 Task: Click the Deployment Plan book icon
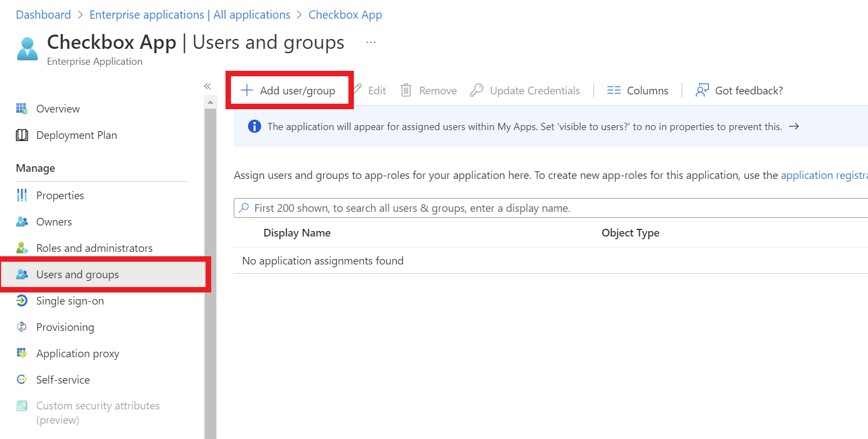[22, 135]
